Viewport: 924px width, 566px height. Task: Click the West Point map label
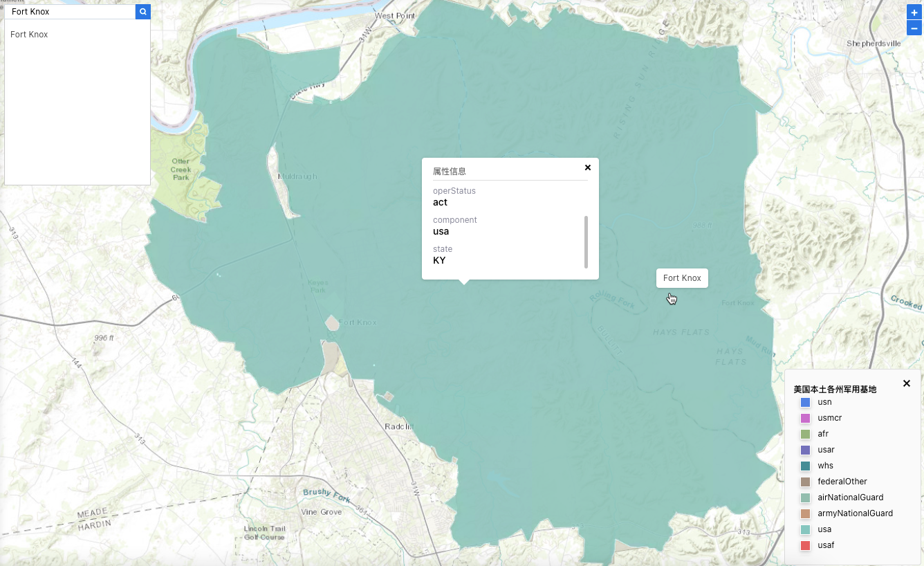click(394, 15)
